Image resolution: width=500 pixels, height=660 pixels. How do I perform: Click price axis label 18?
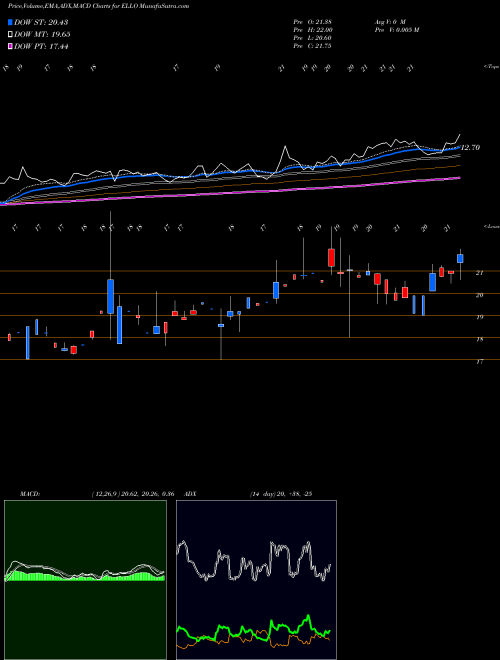tap(479, 339)
